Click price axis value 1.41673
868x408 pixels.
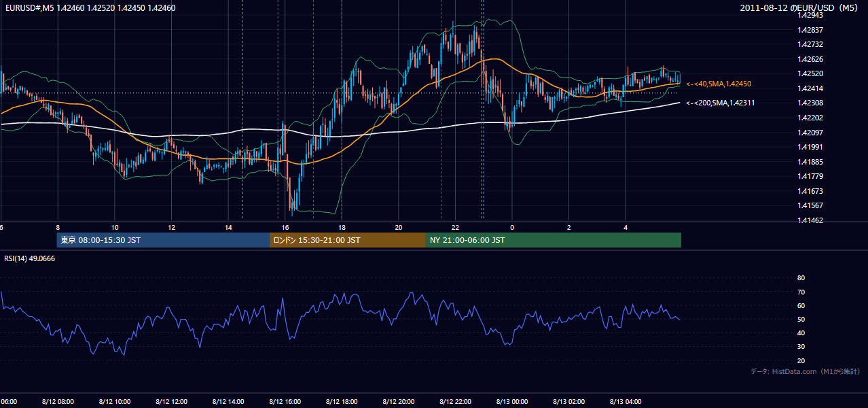click(811, 191)
